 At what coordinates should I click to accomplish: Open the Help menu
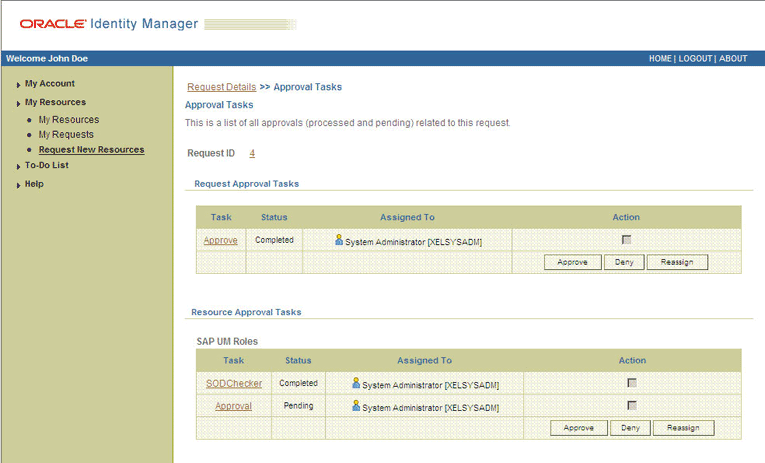(34, 184)
